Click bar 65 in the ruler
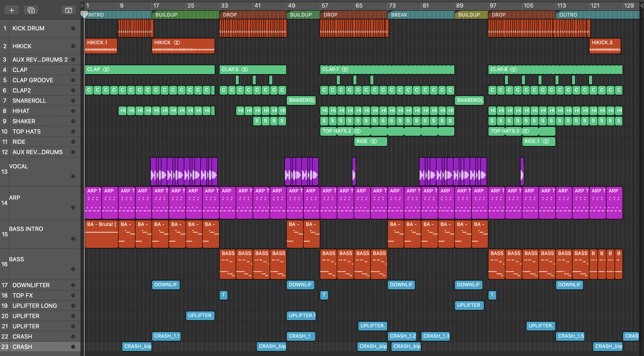 tap(359, 6)
